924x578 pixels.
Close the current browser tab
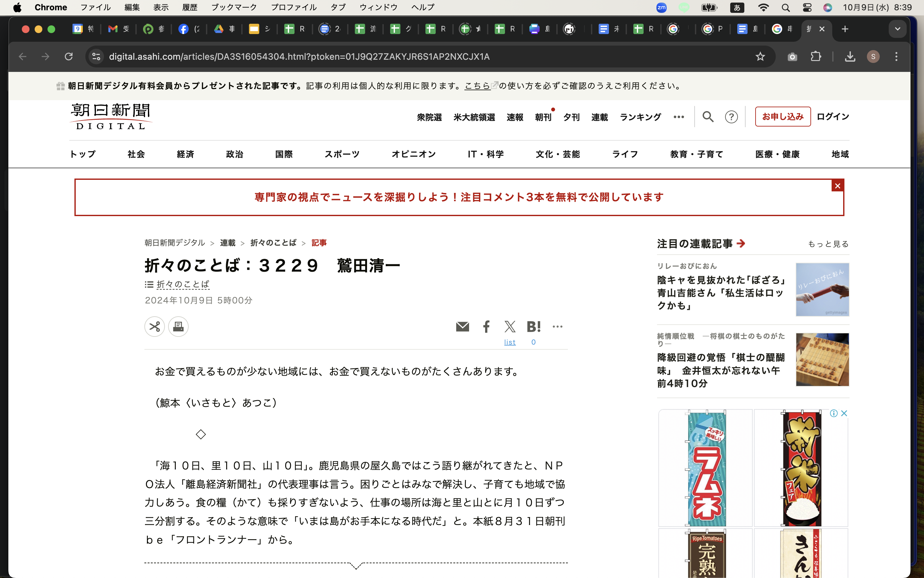pos(822,29)
